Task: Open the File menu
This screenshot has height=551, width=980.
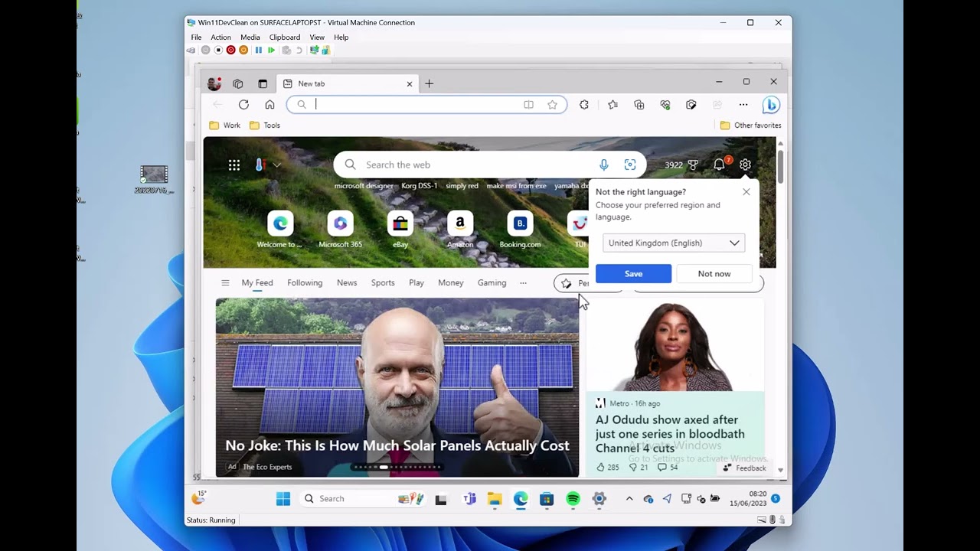Action: point(196,37)
